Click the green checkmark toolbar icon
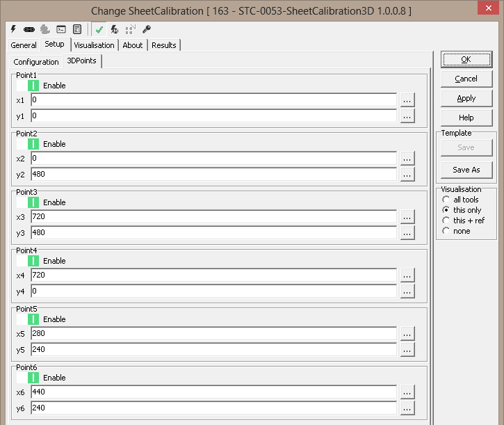This screenshot has height=425, width=504. tap(99, 29)
